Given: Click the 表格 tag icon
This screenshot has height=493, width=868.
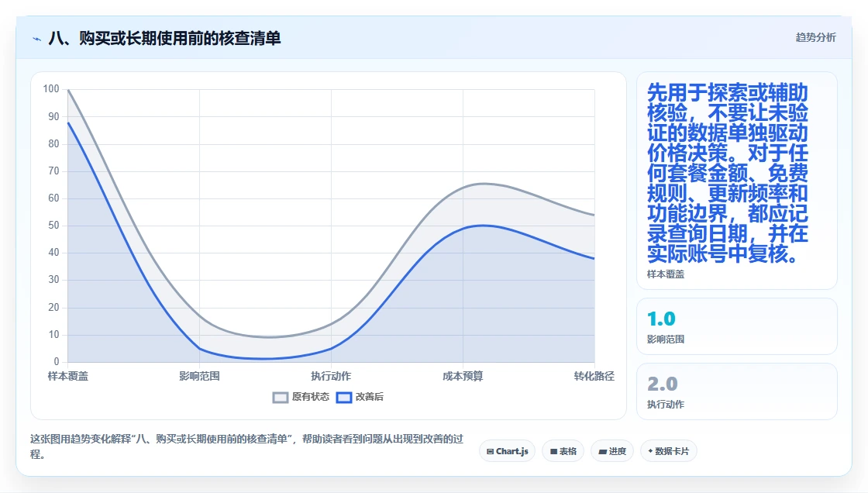Looking at the screenshot, I should tap(553, 451).
